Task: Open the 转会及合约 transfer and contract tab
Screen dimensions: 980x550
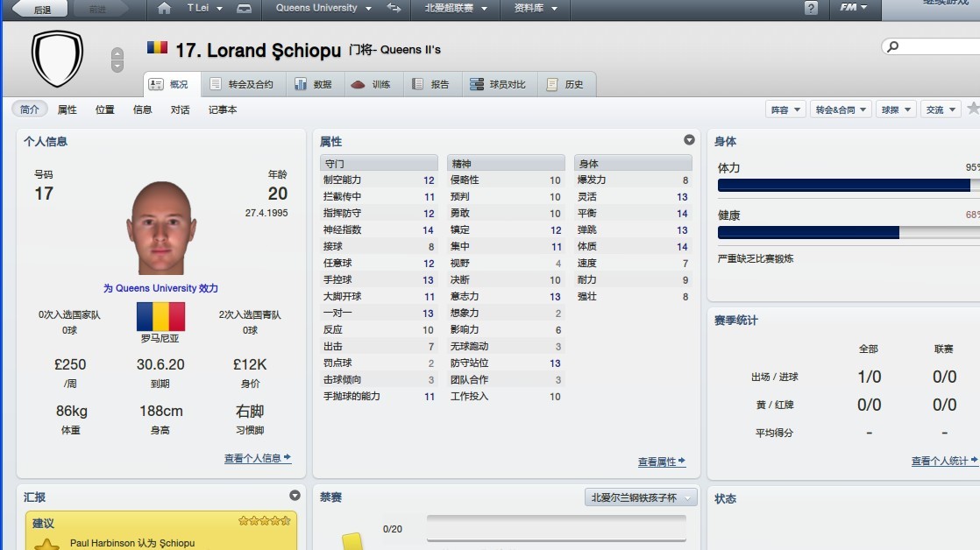Action: point(243,84)
